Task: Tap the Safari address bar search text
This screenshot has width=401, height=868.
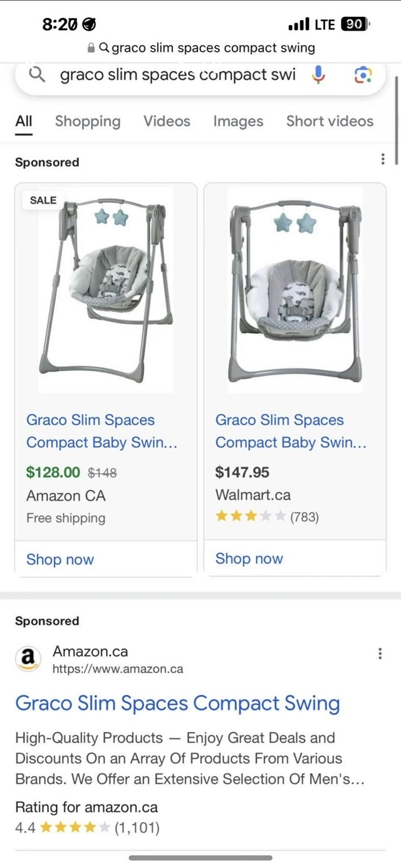Action: coord(213,48)
